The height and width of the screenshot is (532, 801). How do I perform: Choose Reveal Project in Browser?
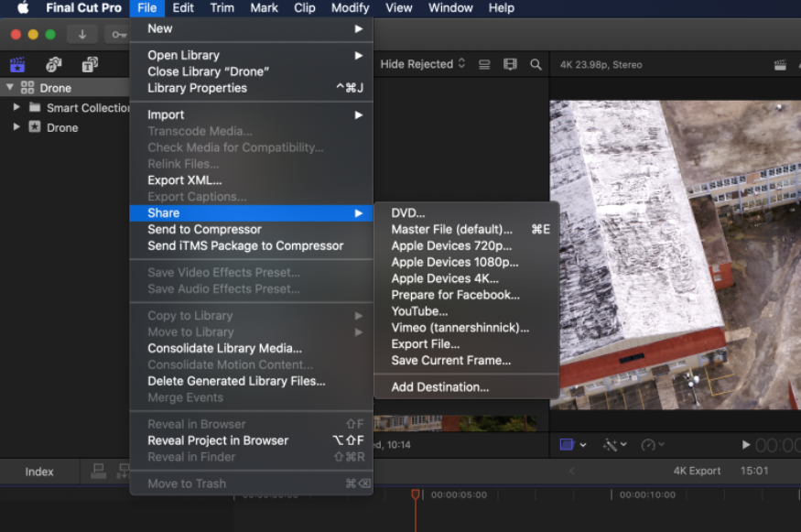[252, 440]
